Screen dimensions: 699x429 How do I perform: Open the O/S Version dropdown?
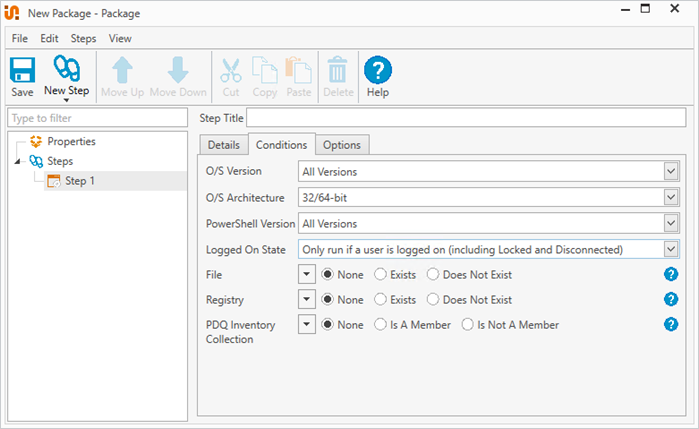pyautogui.click(x=670, y=171)
